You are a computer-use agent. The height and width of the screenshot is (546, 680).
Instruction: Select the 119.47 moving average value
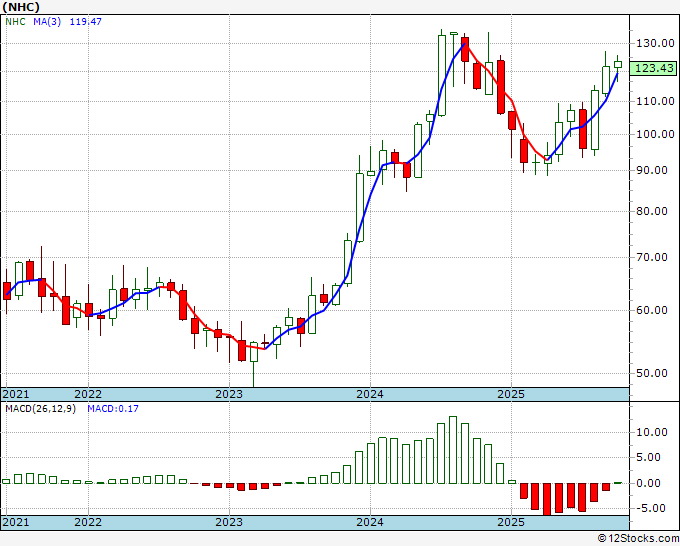point(86,22)
